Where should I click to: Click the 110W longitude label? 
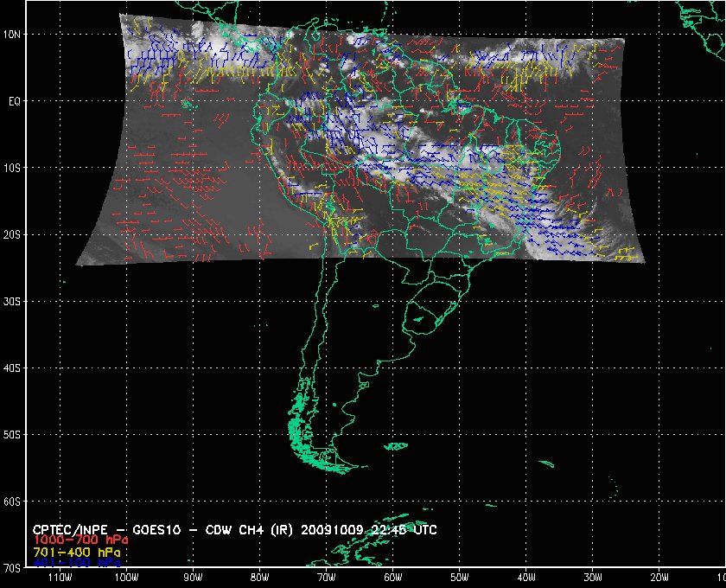(x=60, y=577)
